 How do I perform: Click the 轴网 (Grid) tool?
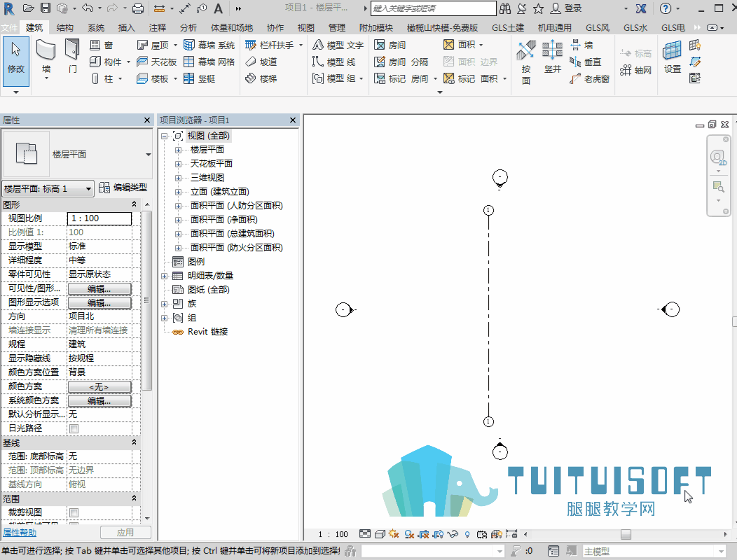pyautogui.click(x=635, y=71)
